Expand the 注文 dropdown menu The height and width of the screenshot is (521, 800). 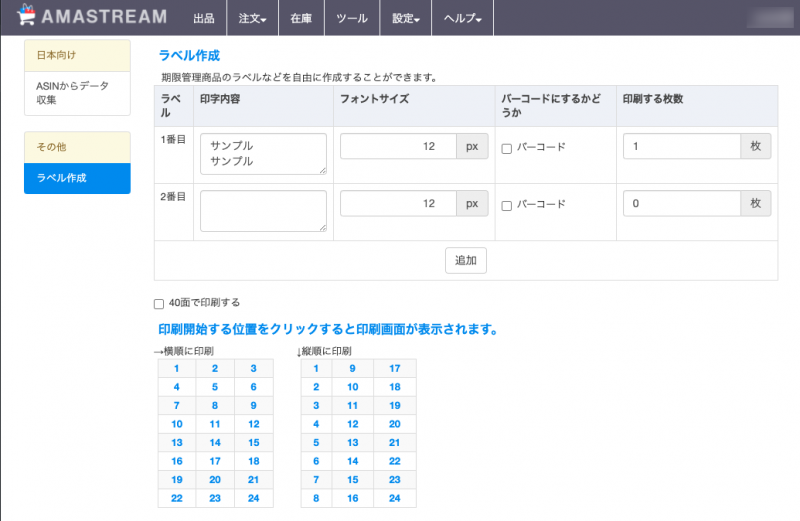[252, 18]
